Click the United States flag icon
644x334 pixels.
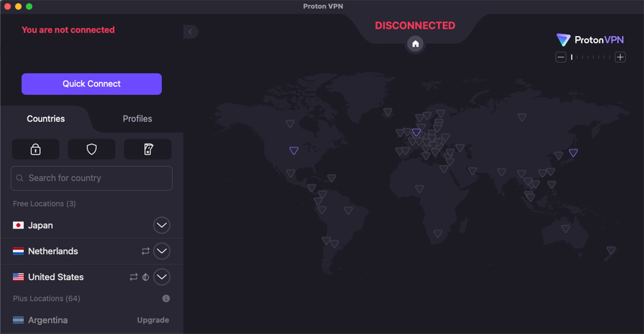pyautogui.click(x=18, y=277)
